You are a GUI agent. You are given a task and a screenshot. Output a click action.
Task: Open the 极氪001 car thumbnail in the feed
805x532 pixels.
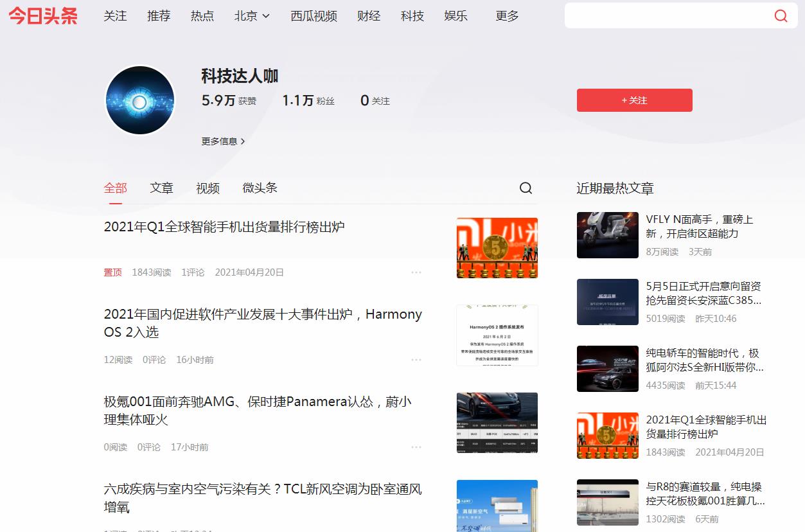point(497,422)
